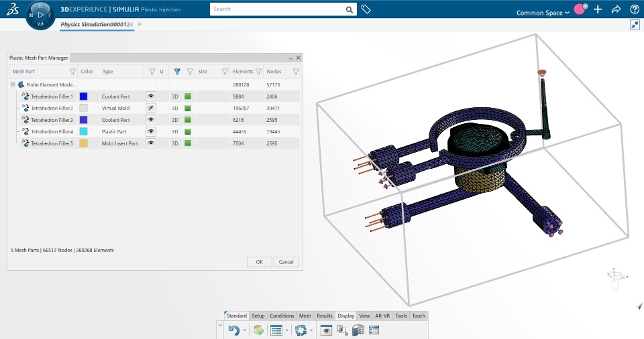Click the undo arrow icon
644x339 pixels.
click(x=233, y=330)
